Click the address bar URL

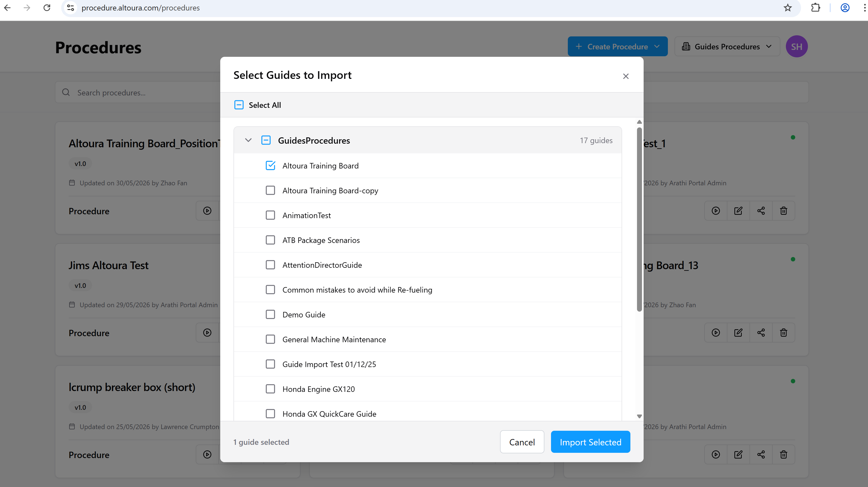141,8
